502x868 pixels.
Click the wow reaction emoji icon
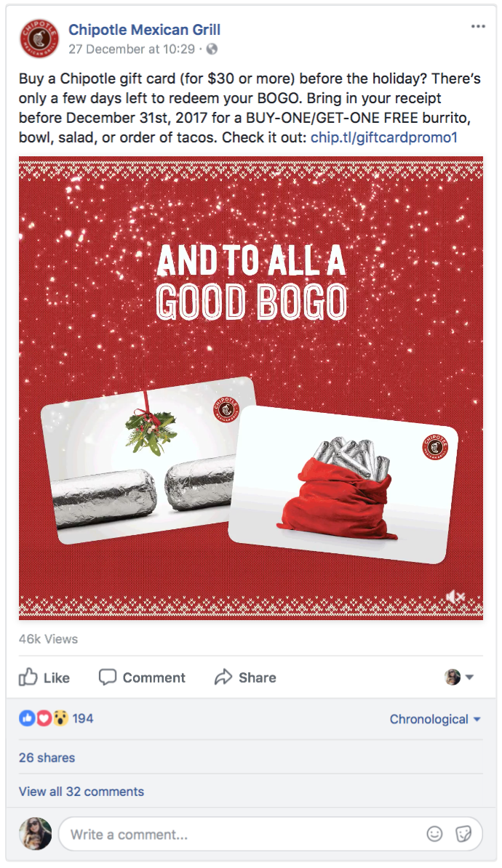click(x=60, y=718)
